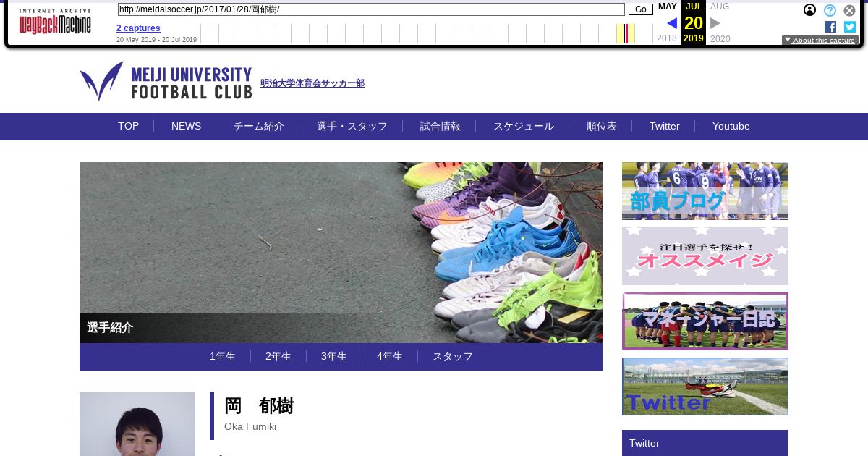Screen dimensions: 868x456
Task: Click the Oka Fumiki romanized name
Action: pos(250,426)
